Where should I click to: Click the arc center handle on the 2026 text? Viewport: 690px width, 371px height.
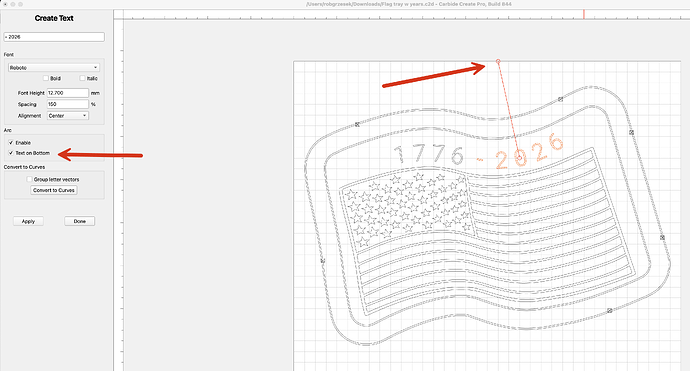519,158
